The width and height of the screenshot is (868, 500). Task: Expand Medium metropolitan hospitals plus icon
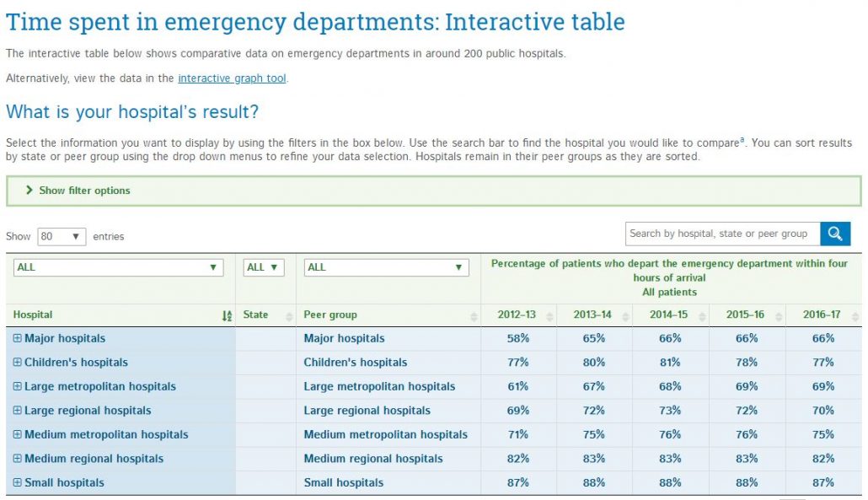point(18,435)
